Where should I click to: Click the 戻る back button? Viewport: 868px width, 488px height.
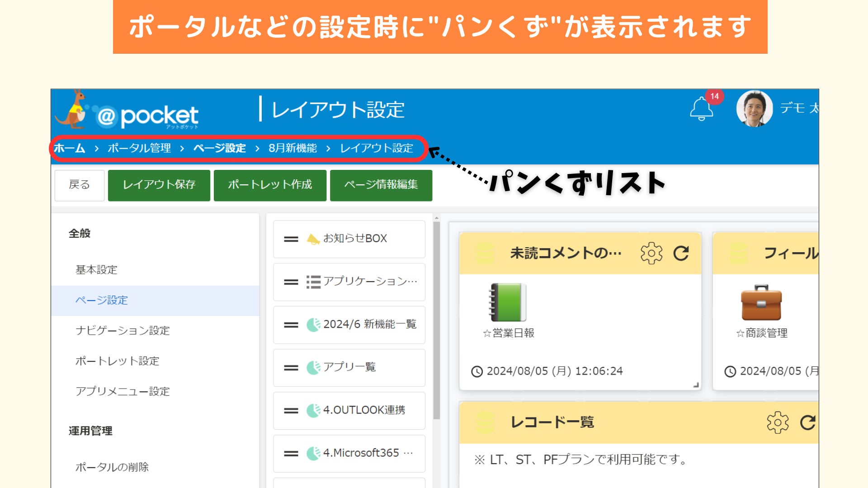click(80, 185)
